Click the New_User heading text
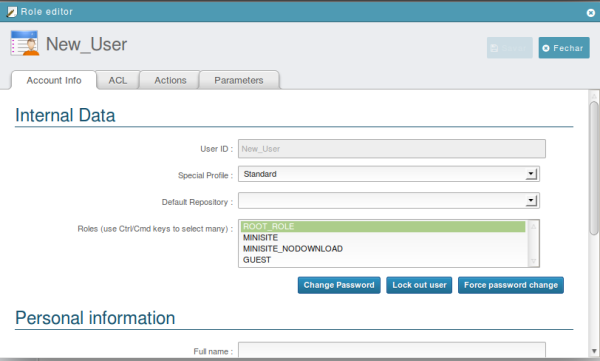 pos(86,44)
